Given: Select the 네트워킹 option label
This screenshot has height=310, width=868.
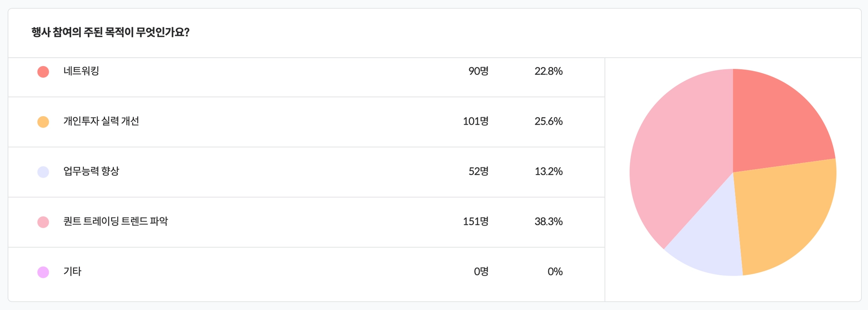Looking at the screenshot, I should tap(81, 71).
